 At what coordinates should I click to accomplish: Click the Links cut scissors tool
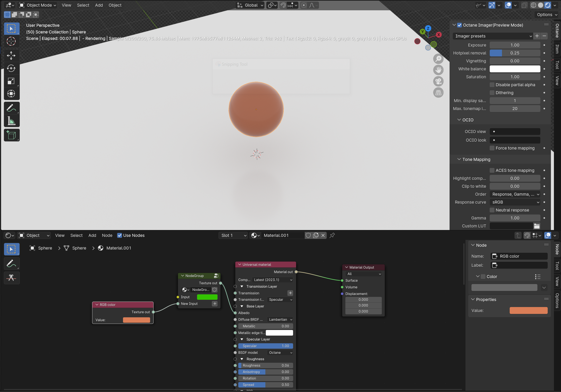pyautogui.click(x=11, y=277)
